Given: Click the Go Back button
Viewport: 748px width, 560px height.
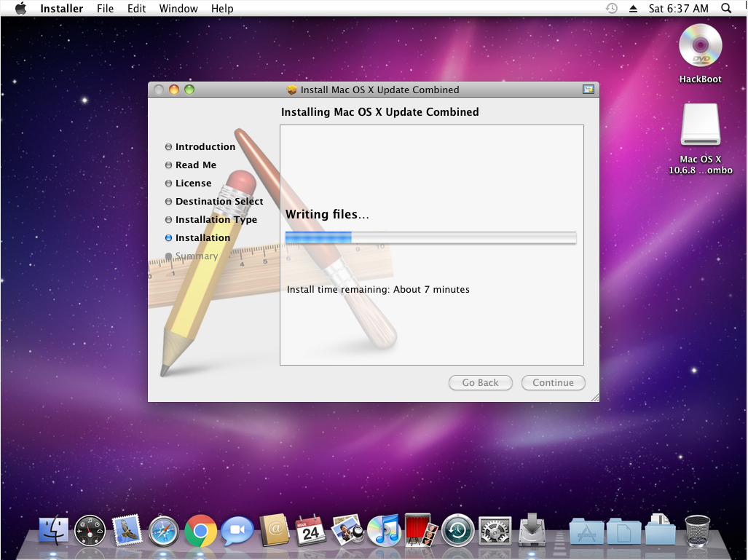Looking at the screenshot, I should (481, 382).
